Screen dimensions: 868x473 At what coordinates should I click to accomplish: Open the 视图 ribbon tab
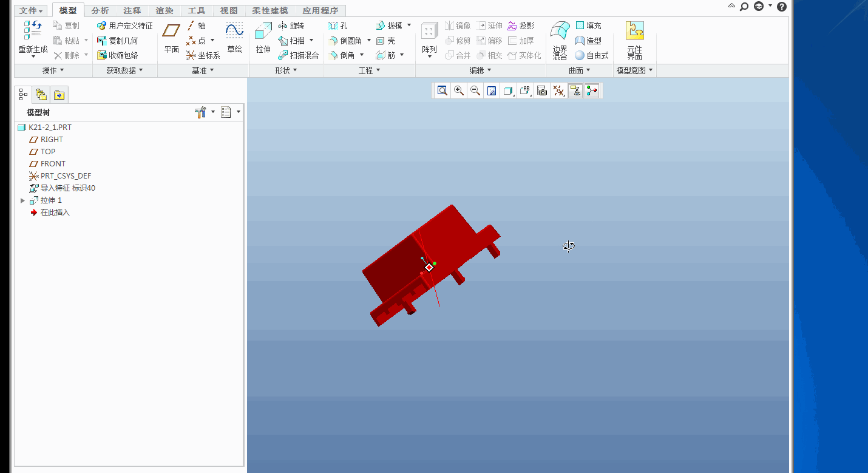(229, 11)
